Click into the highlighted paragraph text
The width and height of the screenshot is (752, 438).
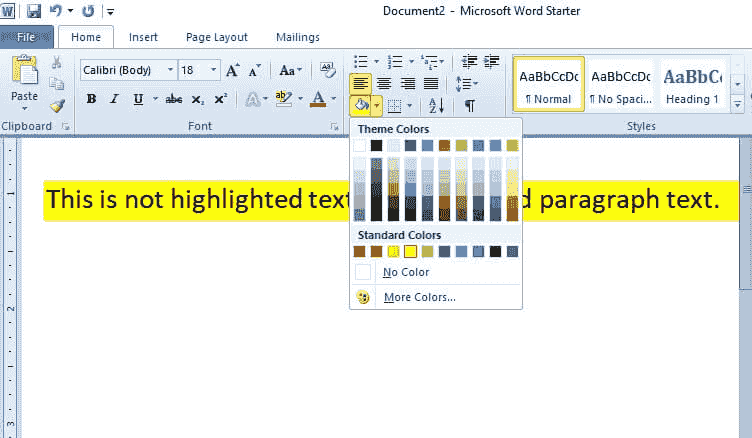pos(197,200)
